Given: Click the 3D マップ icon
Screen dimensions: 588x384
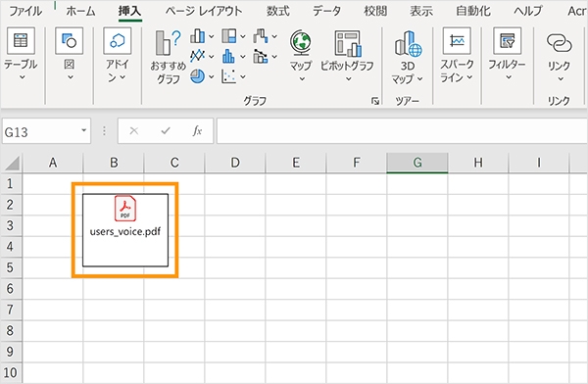Looking at the screenshot, I should (408, 43).
